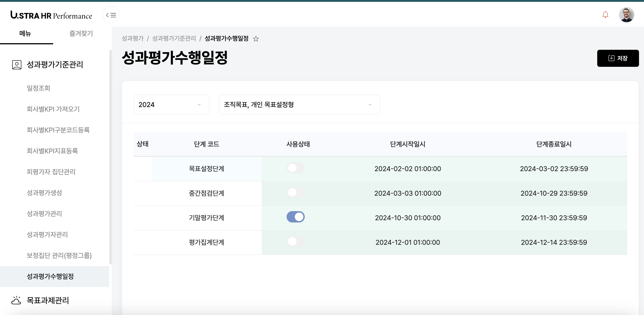This screenshot has width=644, height=315.
Task: Click the 목표과제관리 cloud icon
Action: click(16, 300)
